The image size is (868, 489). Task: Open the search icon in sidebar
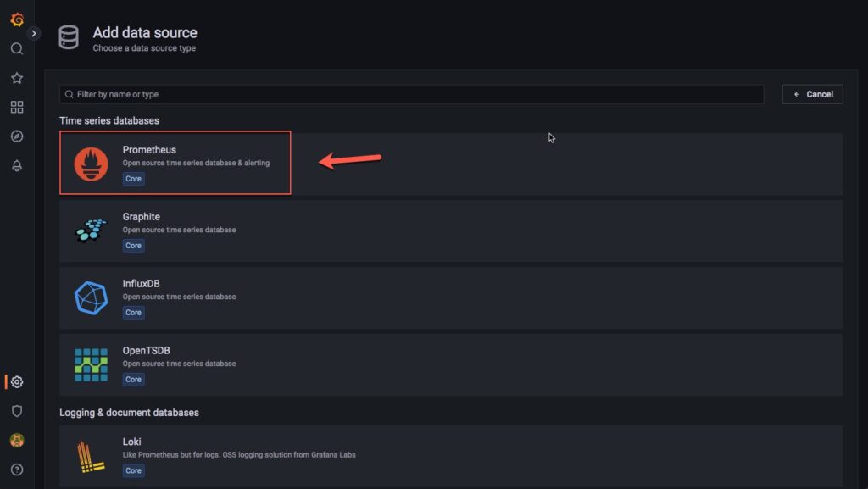pyautogui.click(x=17, y=48)
